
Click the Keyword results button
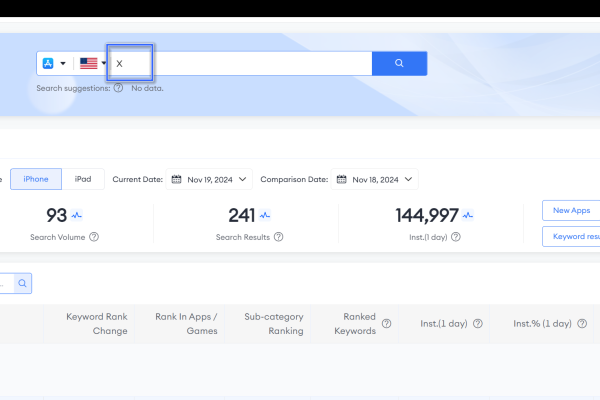pyautogui.click(x=570, y=236)
